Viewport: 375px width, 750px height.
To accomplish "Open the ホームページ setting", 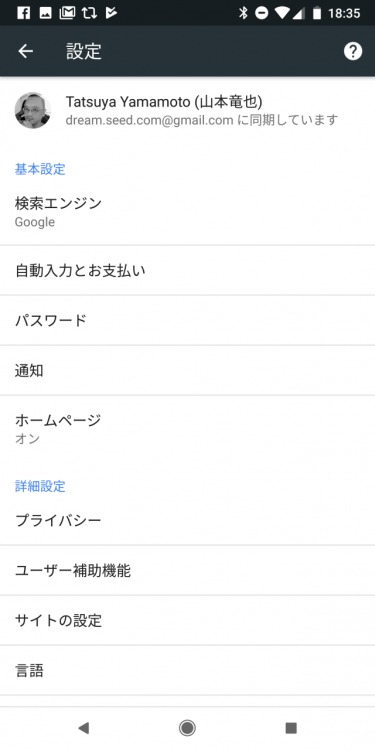I will pos(188,429).
